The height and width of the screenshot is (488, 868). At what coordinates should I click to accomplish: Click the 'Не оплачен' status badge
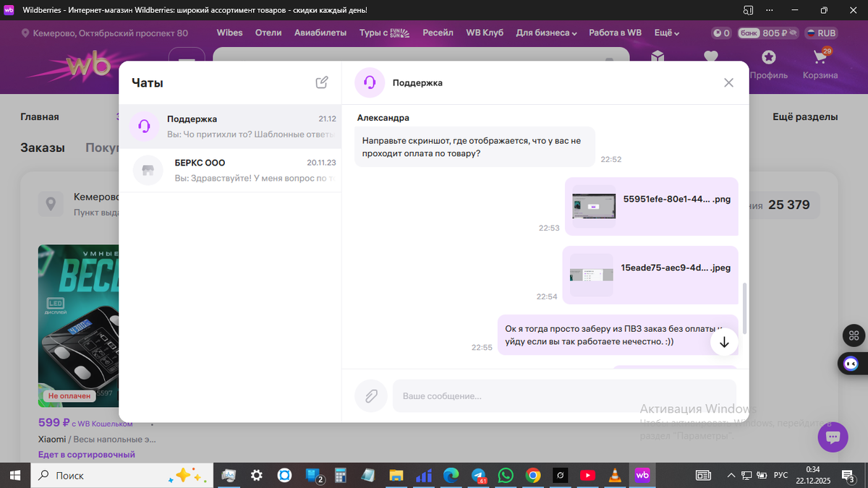[69, 396]
